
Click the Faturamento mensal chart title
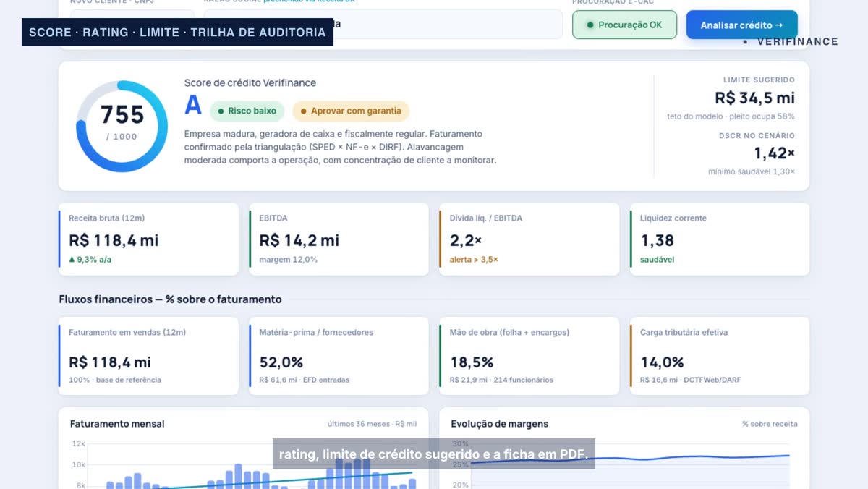pyautogui.click(x=117, y=424)
